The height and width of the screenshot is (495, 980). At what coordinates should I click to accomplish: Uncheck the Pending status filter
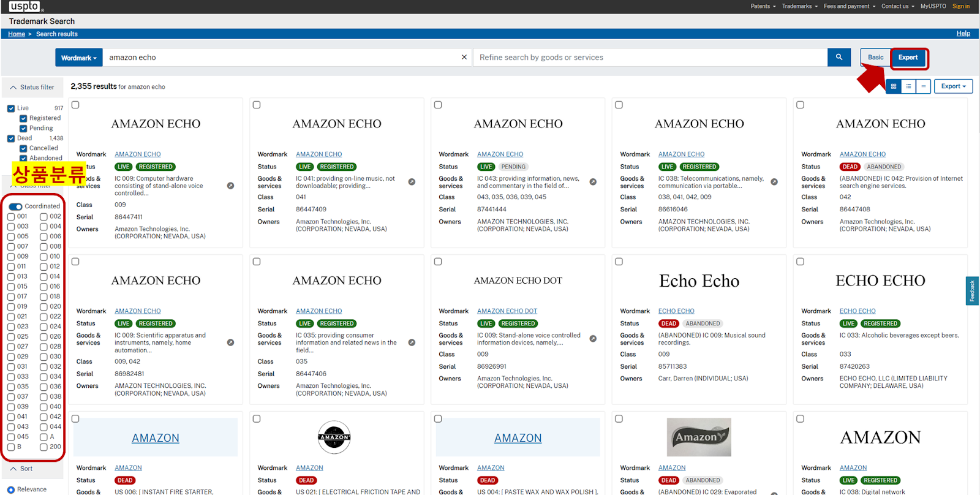pyautogui.click(x=23, y=128)
